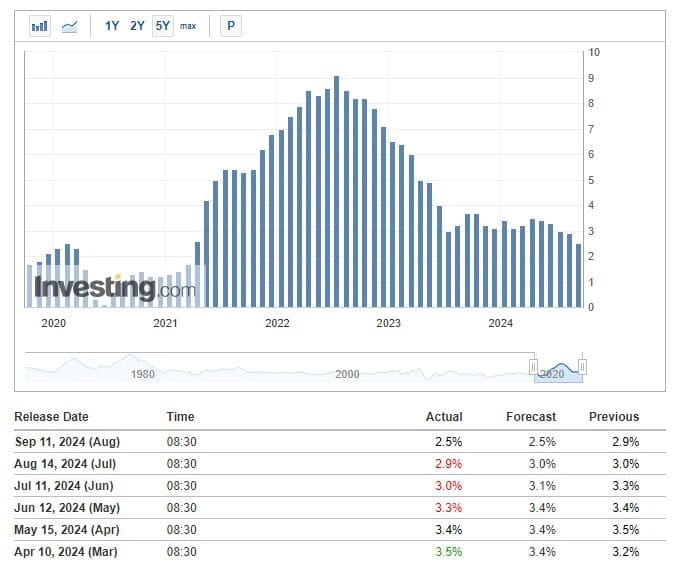
Task: Click the 10 y-axis label
Action: tap(594, 52)
